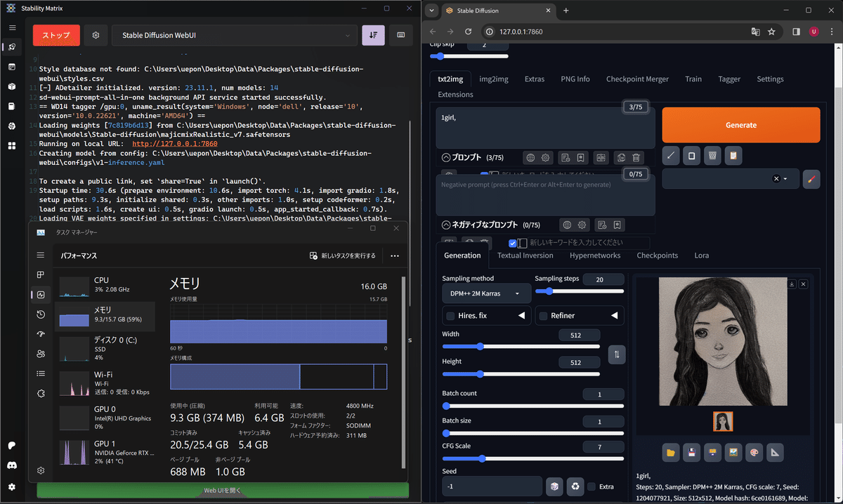
Task: Open Stability Matrix hamburger menu
Action: (12, 27)
